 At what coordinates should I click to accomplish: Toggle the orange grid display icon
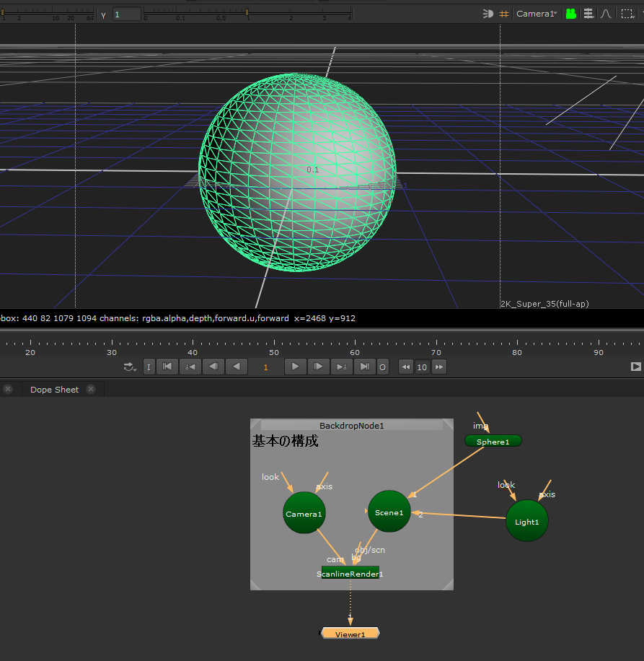504,14
